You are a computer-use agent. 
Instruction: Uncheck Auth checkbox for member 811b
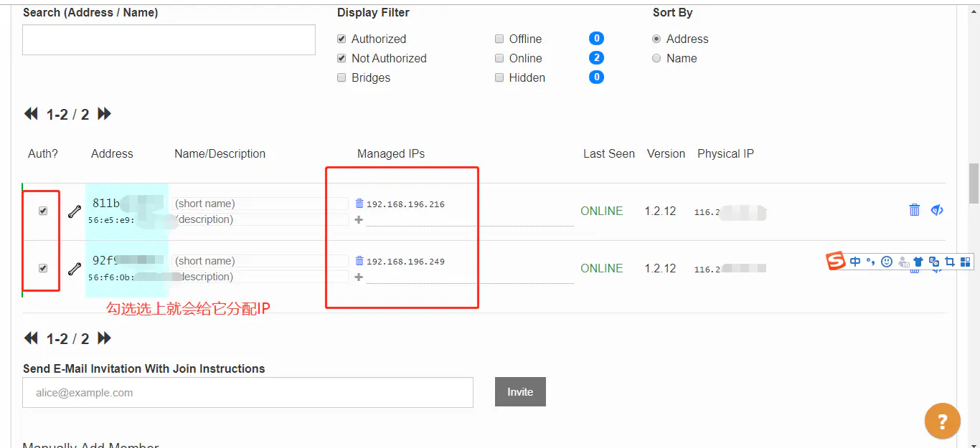[43, 211]
